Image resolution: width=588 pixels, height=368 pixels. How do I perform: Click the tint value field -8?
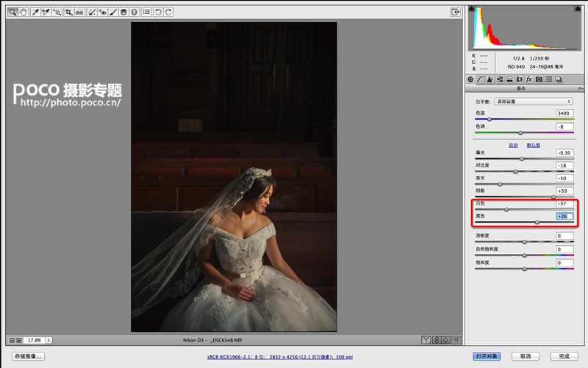tap(564, 127)
